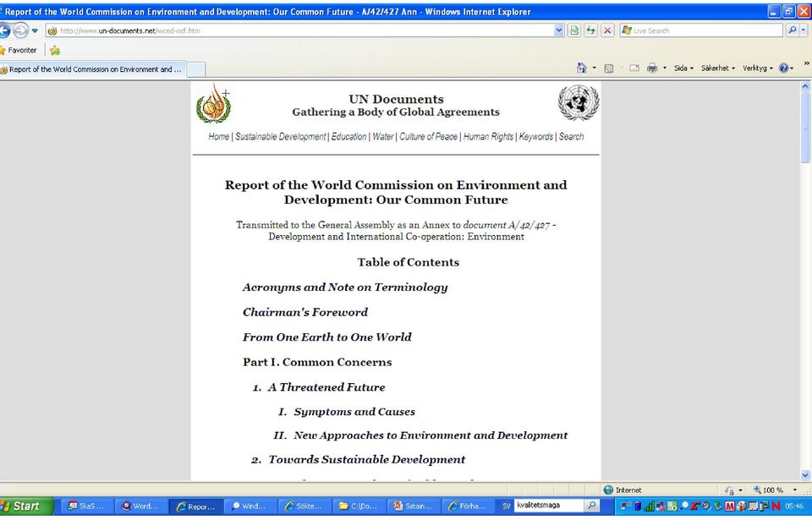Open the document A/42/427 link
This screenshot has height=520, width=812.
click(x=507, y=225)
